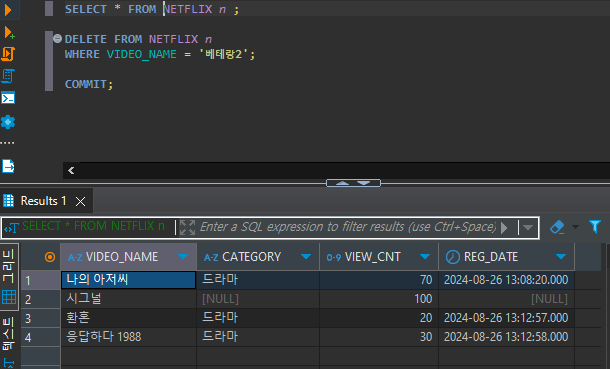Clear all filters with the eraser icon

click(x=557, y=227)
